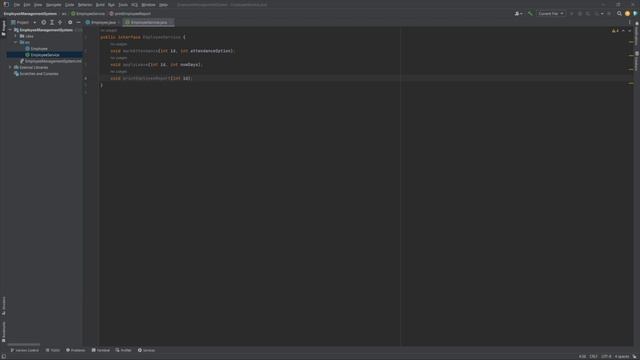Click the green Build hammer icon

tap(530, 13)
